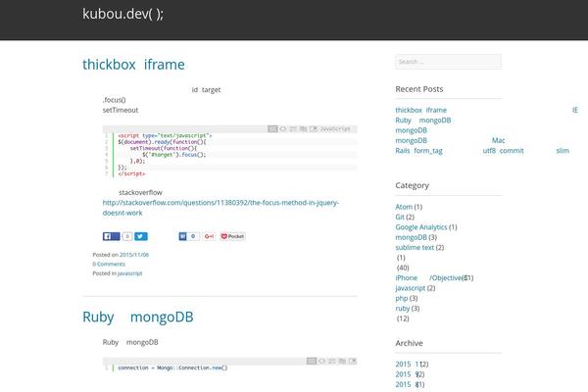Toggle line wrap in Ruby code block
Screen dimensions: 588x392
[x=332, y=361]
